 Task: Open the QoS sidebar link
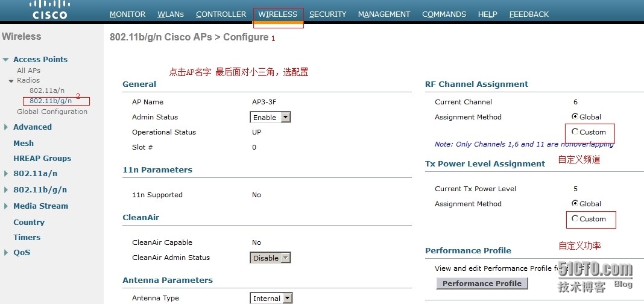[22, 253]
